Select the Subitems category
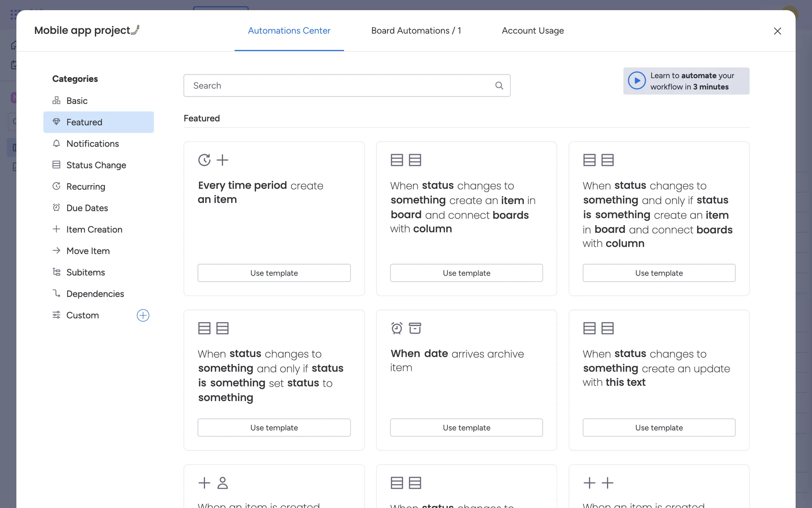The height and width of the screenshot is (508, 812). click(x=85, y=272)
